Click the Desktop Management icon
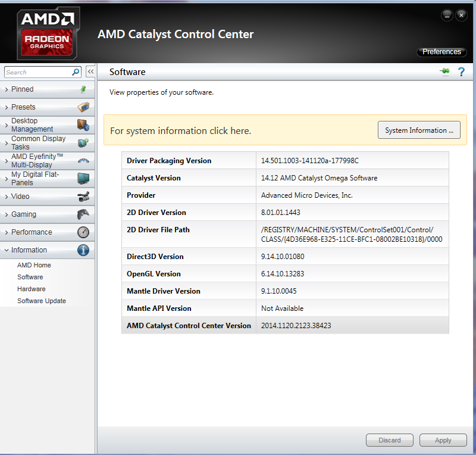Image resolution: width=476 pixels, height=455 pixels. pyautogui.click(x=83, y=125)
